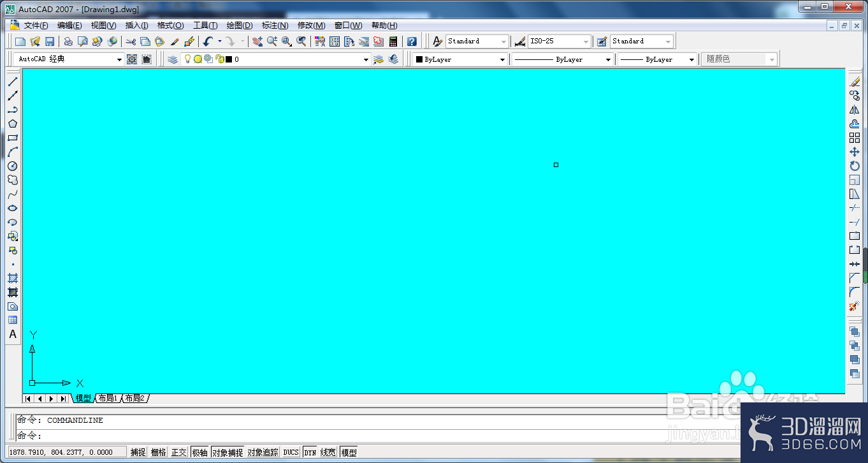Open the 文件(F) menu
Screen dimensions: 868x463
click(36, 26)
